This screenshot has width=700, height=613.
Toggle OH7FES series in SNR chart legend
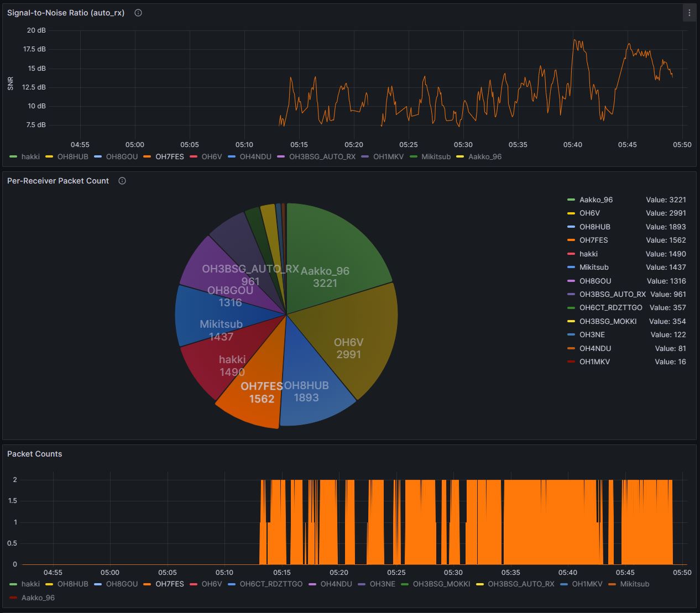pyautogui.click(x=169, y=157)
